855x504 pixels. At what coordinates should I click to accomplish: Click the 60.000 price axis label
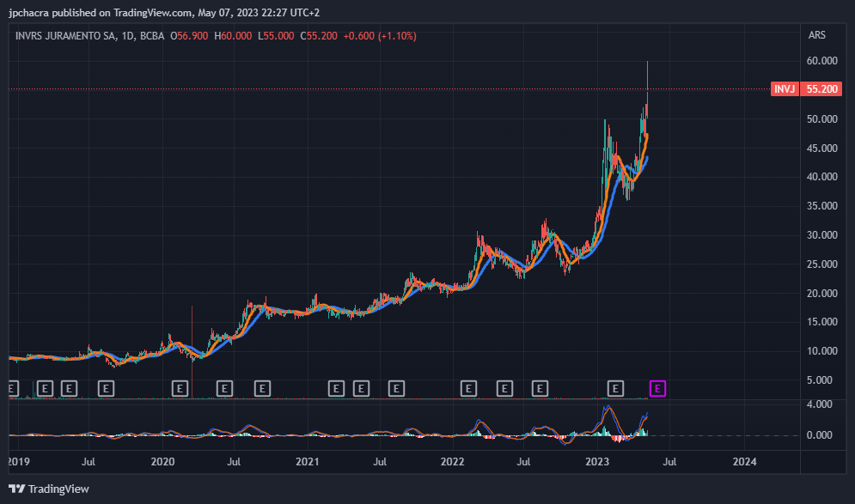click(x=821, y=60)
